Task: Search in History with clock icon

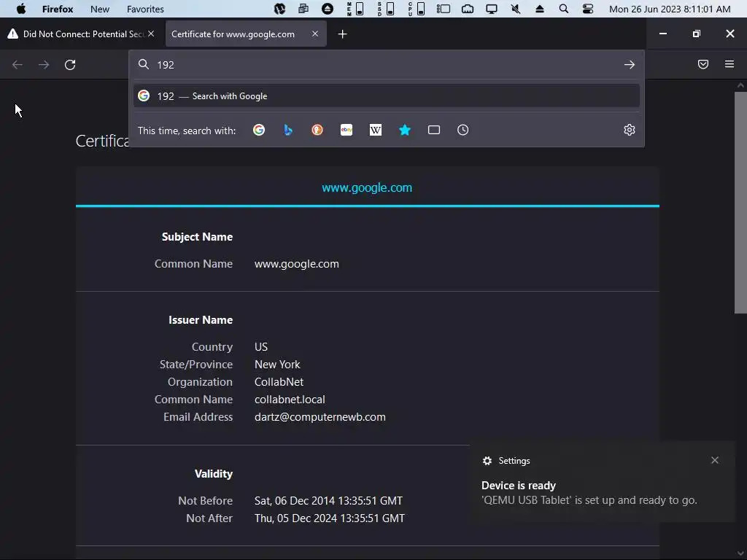Action: tap(462, 130)
